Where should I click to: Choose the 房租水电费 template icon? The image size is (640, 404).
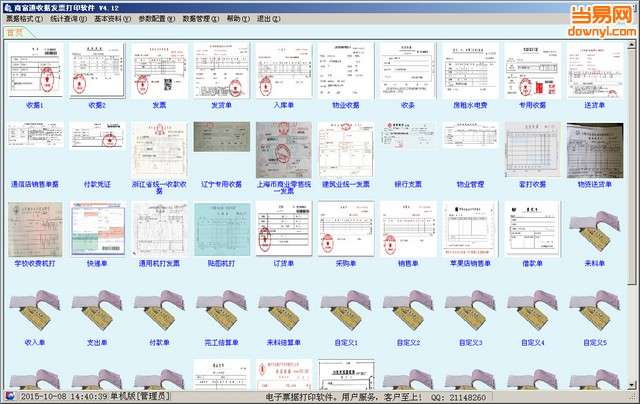(x=470, y=71)
